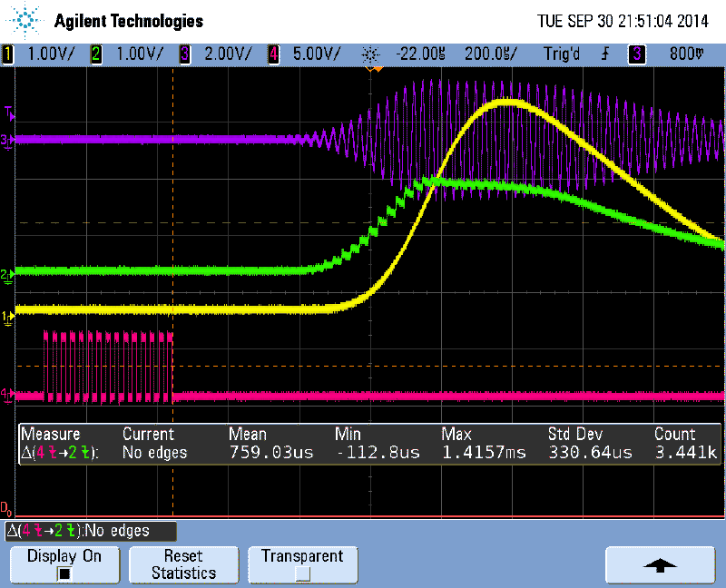Click the 800mV trigger level readout

[x=688, y=54]
